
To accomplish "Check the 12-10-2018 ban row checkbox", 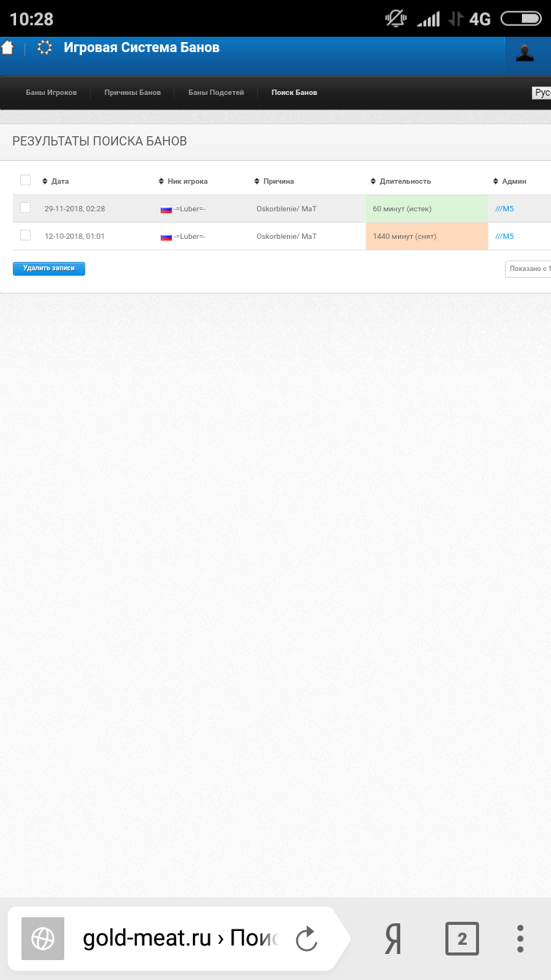I will (25, 235).
